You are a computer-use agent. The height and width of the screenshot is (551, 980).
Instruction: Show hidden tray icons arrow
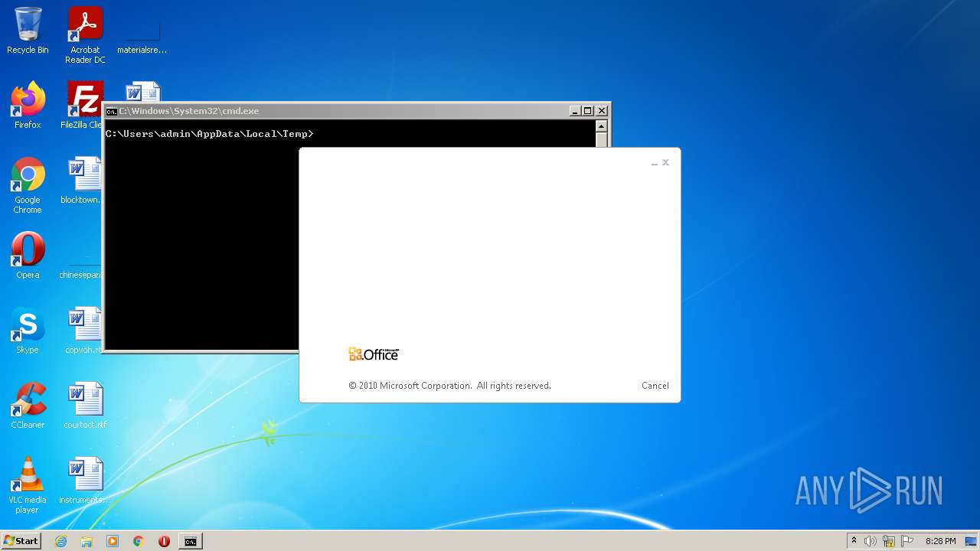coord(854,541)
